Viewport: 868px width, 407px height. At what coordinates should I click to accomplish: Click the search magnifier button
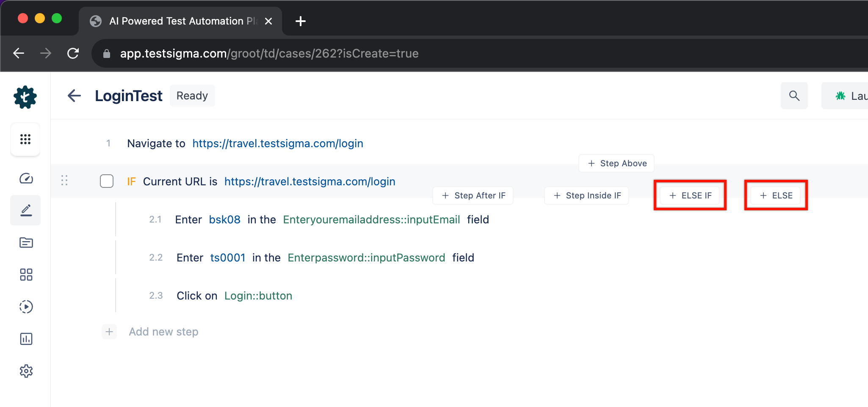pos(794,96)
